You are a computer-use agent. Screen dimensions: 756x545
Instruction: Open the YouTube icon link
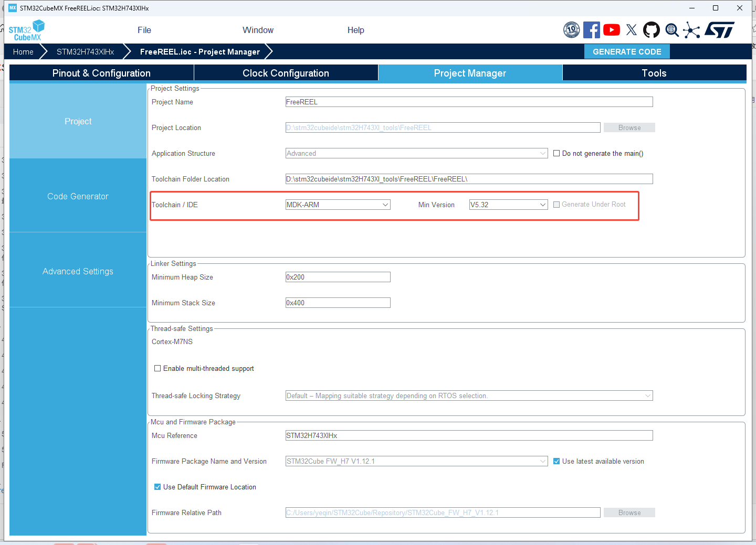[x=611, y=30]
